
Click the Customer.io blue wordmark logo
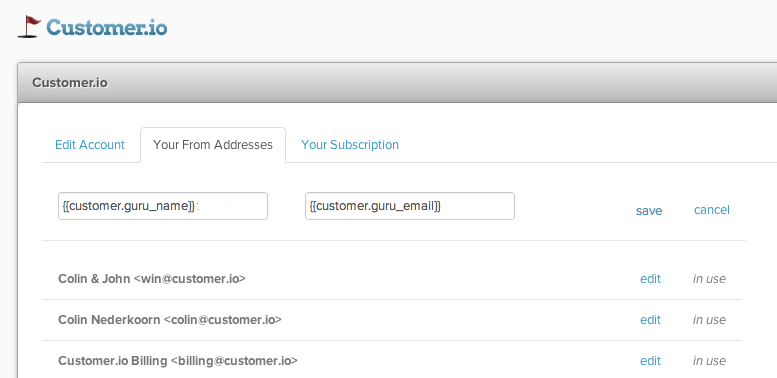(107, 27)
